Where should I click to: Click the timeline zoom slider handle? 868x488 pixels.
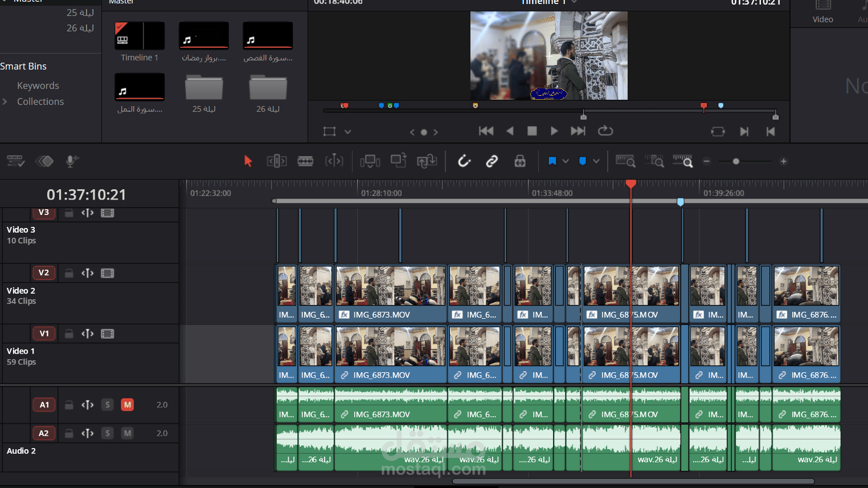[x=736, y=161]
